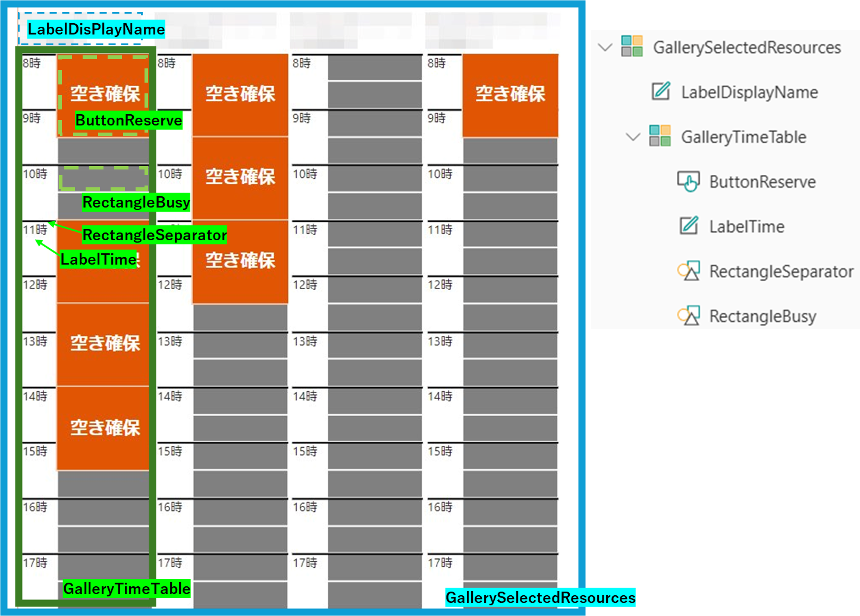
Task: Click 空き確保 at 8時 in second column
Action: [240, 95]
